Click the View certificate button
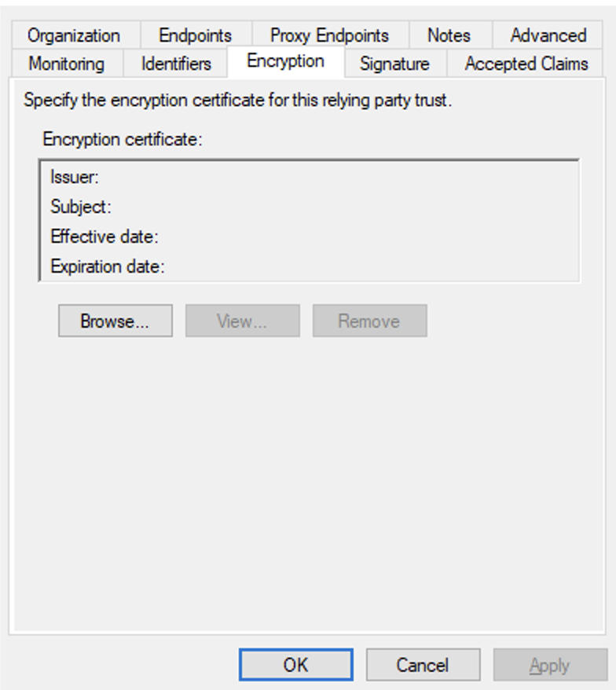 click(x=242, y=321)
